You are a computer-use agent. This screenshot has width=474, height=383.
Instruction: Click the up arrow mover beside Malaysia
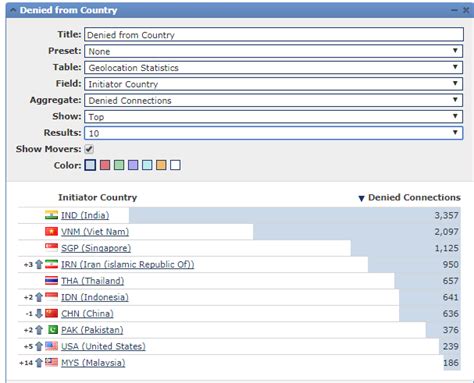tap(39, 362)
